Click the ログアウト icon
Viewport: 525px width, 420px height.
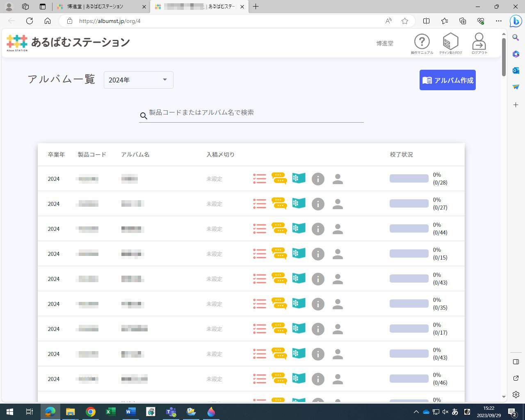(479, 41)
